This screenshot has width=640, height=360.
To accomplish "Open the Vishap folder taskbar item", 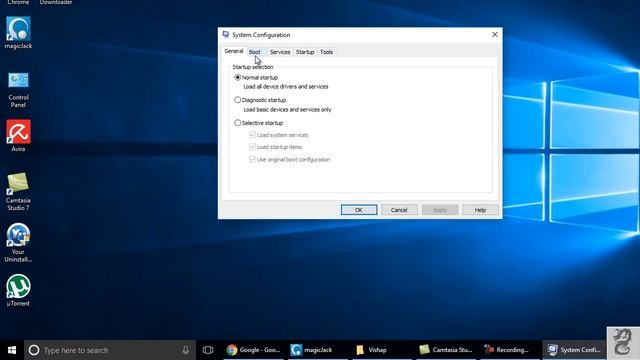I will [x=382, y=350].
